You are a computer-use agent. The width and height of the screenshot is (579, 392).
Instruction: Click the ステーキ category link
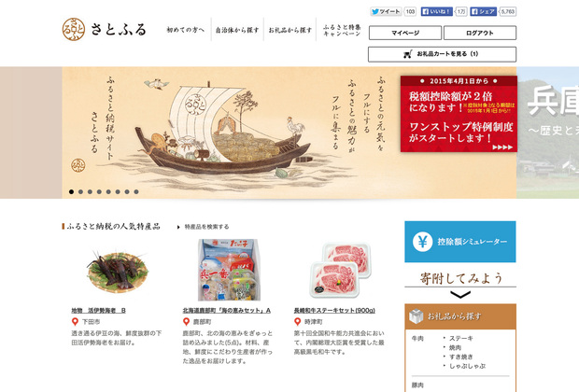pyautogui.click(x=460, y=338)
